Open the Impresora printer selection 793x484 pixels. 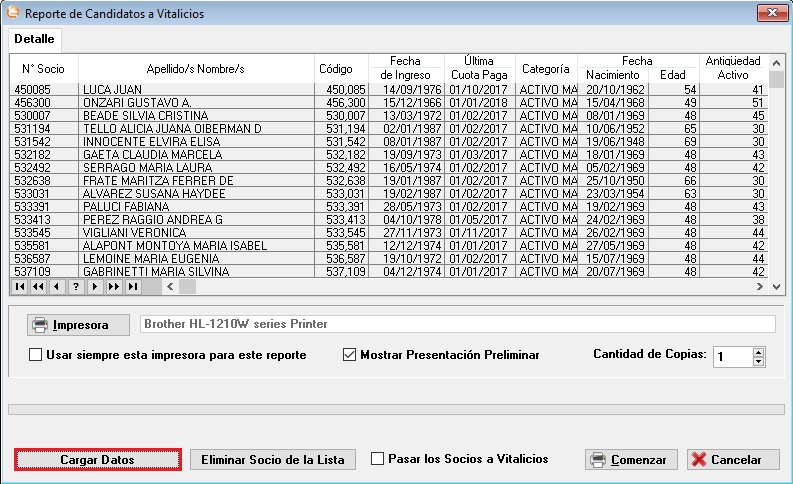tap(78, 325)
